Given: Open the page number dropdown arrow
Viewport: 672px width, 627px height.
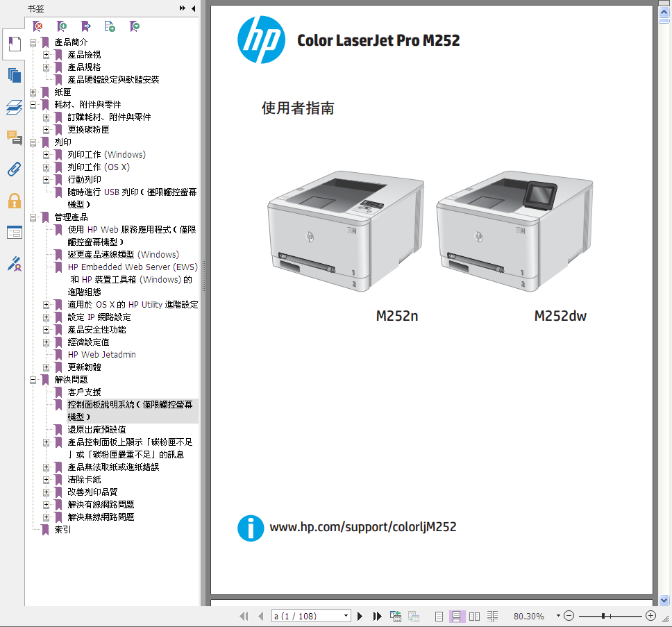Looking at the screenshot, I should [x=346, y=616].
